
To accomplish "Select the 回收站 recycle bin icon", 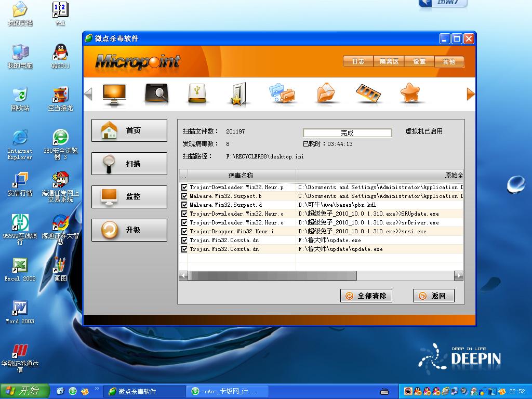I will pyautogui.click(x=20, y=99).
